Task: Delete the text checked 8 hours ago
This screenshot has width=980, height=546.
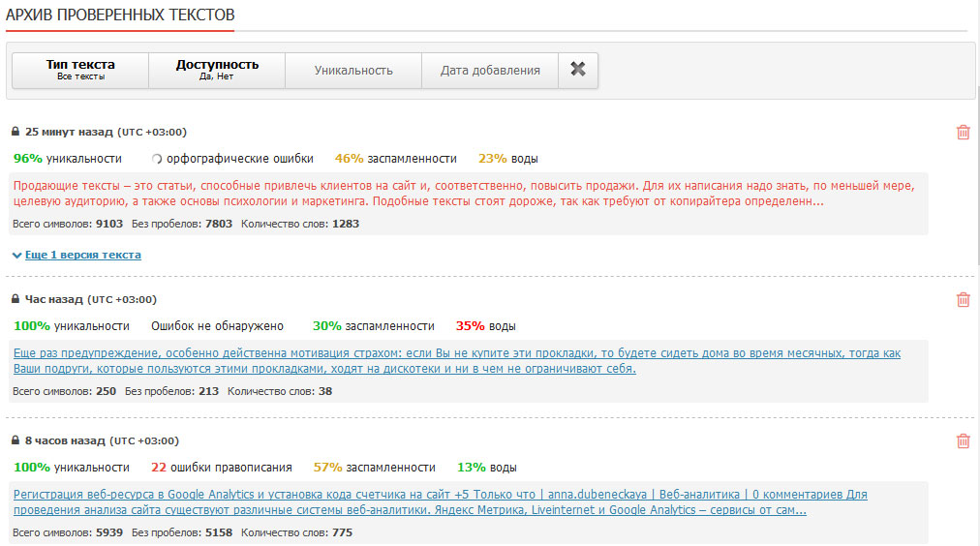Action: tap(964, 441)
